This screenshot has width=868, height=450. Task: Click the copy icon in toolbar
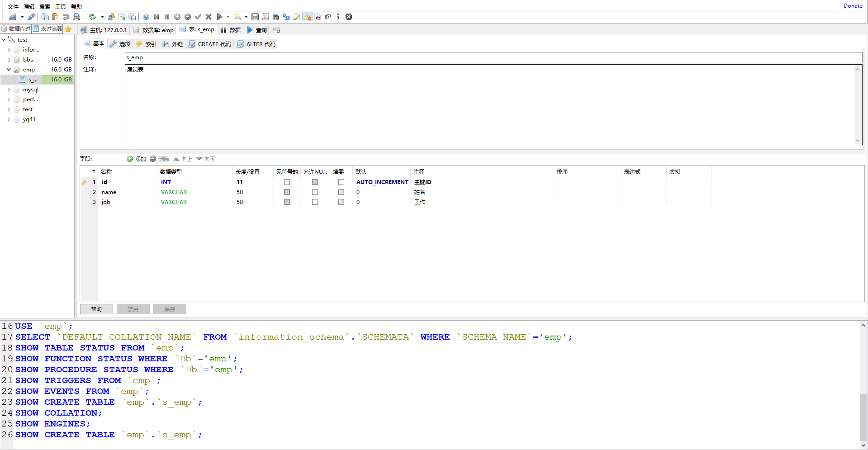coord(45,17)
